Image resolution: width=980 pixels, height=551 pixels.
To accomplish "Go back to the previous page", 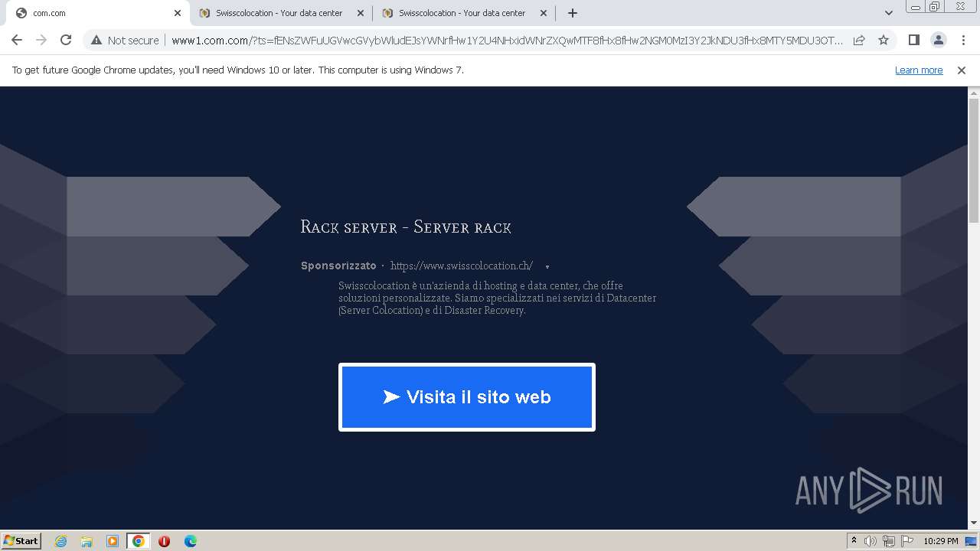I will pos(17,41).
